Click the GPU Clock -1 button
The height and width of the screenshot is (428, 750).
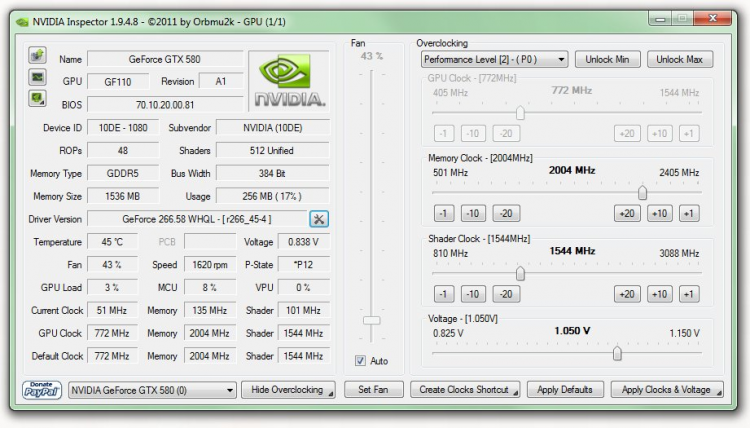click(x=444, y=133)
